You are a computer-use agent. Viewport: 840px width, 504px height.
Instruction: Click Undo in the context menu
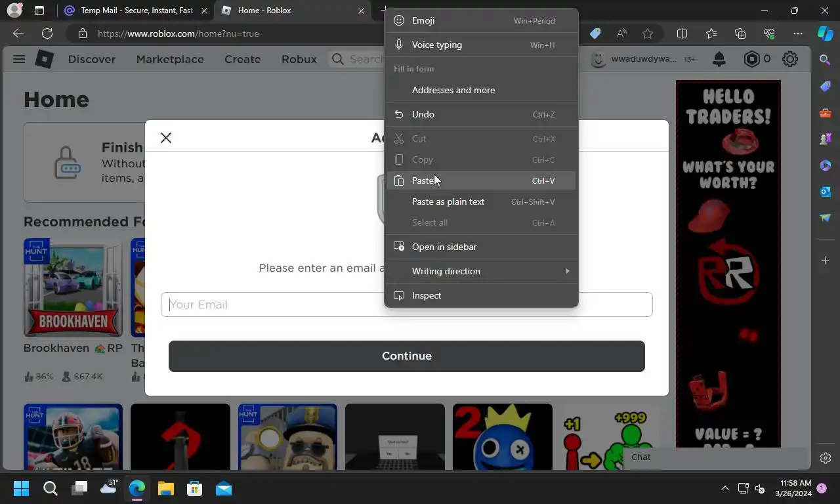[x=481, y=114]
